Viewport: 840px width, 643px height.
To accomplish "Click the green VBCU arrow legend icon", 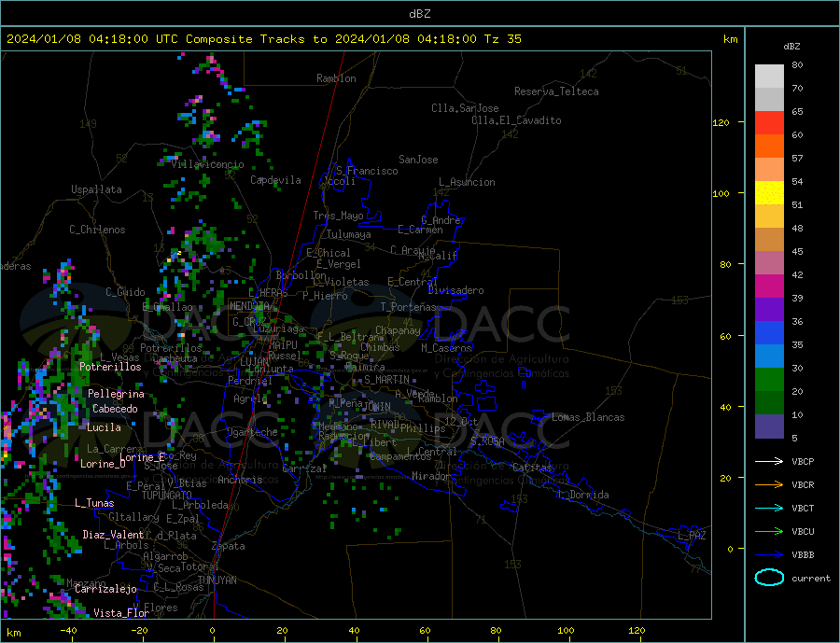I will 769,532.
